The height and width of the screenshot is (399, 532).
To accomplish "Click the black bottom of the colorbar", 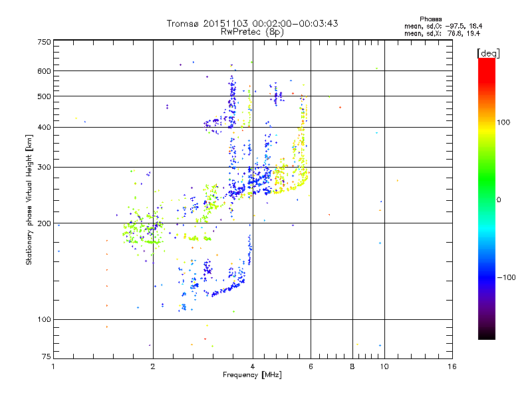I will point(487,335).
